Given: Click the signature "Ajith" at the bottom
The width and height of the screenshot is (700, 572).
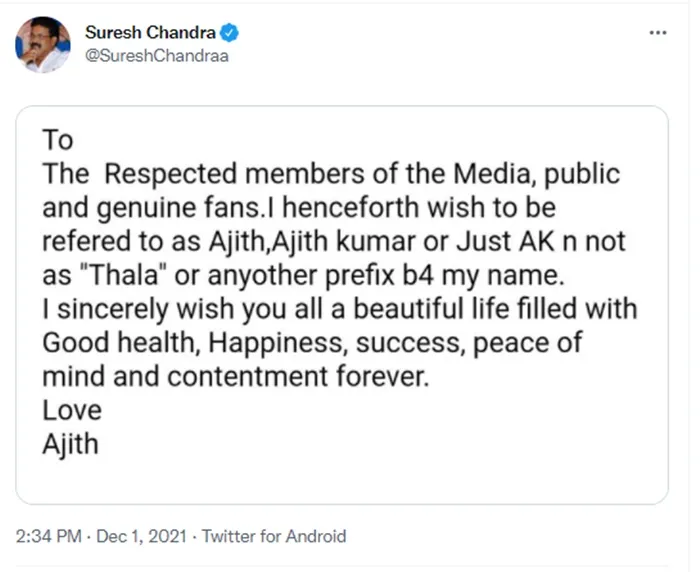Looking at the screenshot, I should click(70, 444).
